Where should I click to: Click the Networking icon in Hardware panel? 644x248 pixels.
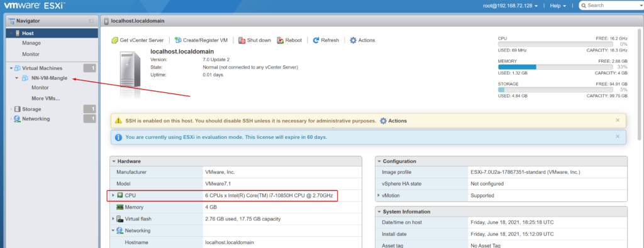point(120,230)
